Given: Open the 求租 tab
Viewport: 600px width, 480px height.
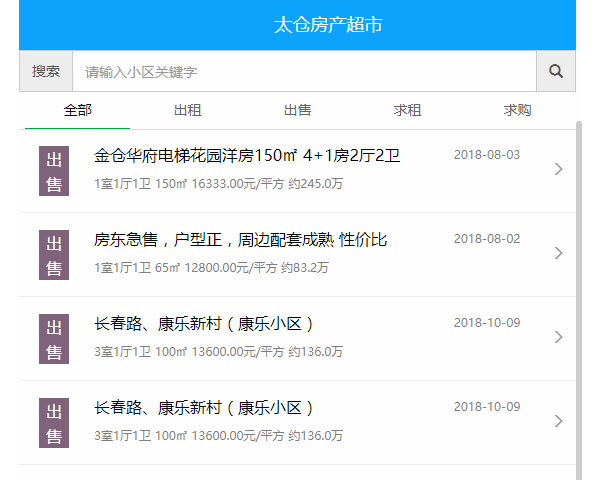Looking at the screenshot, I should pos(407,110).
